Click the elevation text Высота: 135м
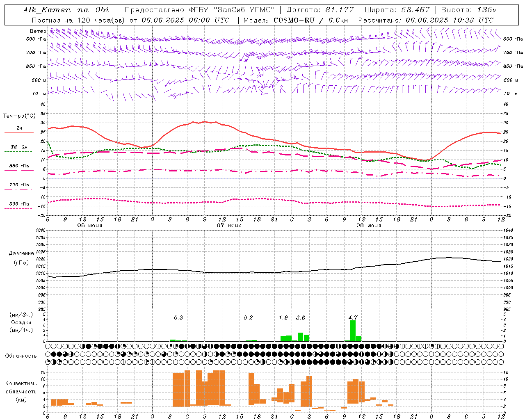 click(469, 10)
